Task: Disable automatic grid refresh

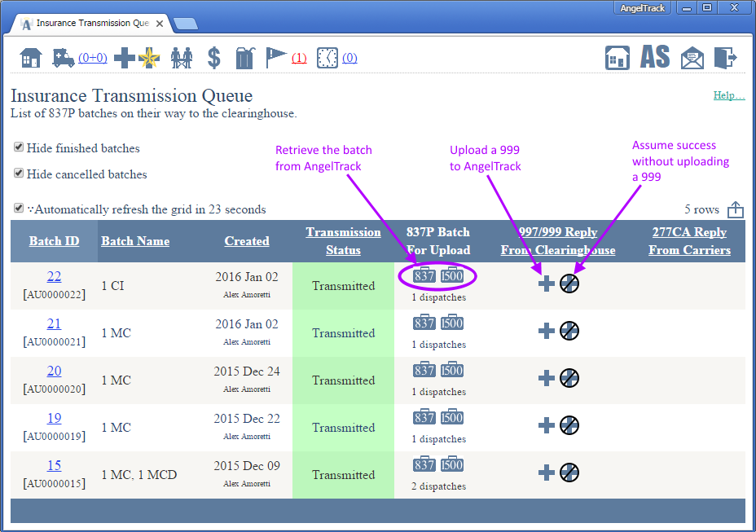Action: [18, 208]
